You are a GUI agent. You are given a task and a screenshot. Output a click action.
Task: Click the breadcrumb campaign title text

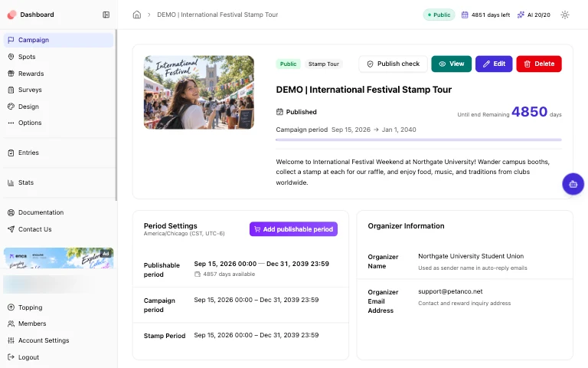click(x=217, y=15)
